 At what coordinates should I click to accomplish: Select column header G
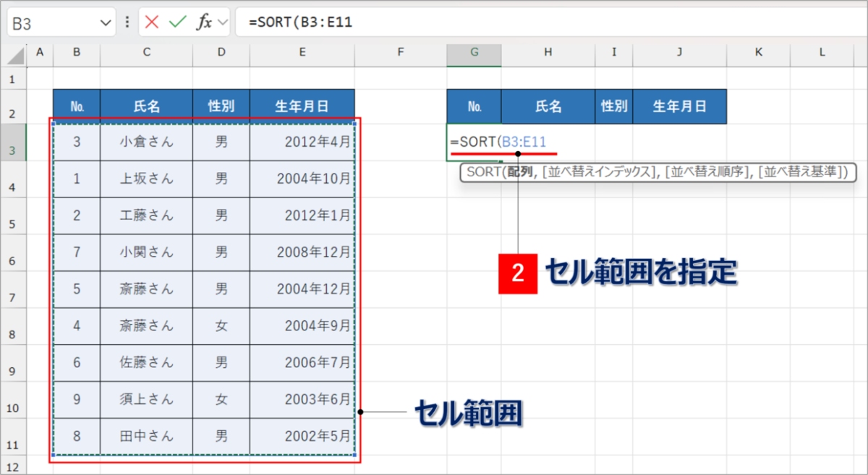474,54
